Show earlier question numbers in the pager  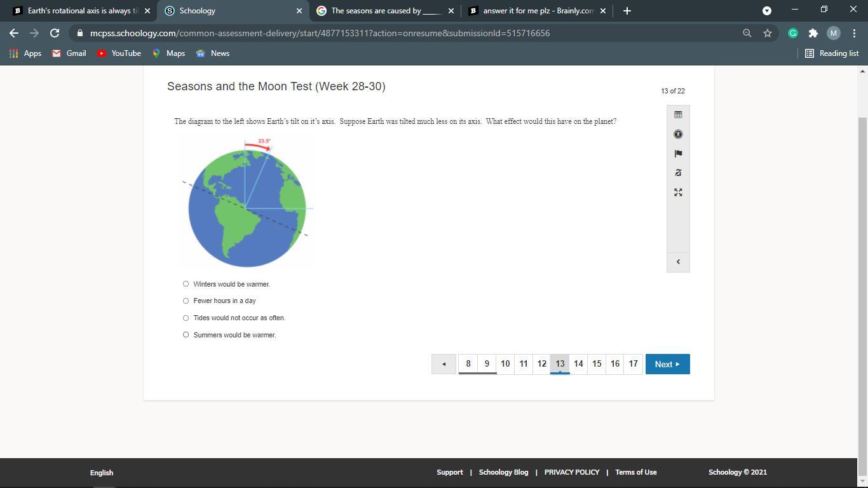pyautogui.click(x=444, y=364)
